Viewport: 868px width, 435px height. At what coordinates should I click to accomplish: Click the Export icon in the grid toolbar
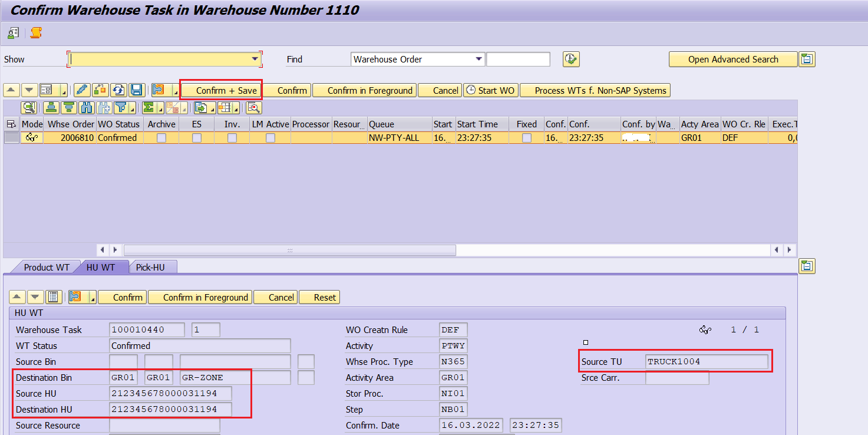201,107
